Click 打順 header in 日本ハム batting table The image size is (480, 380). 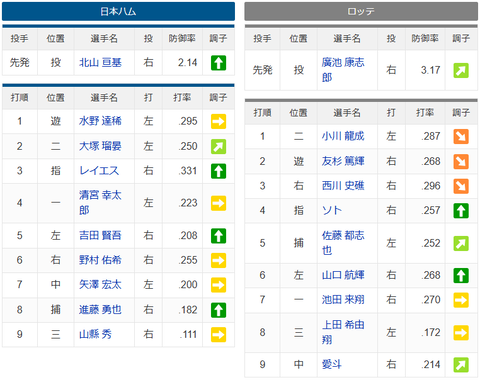19,98
